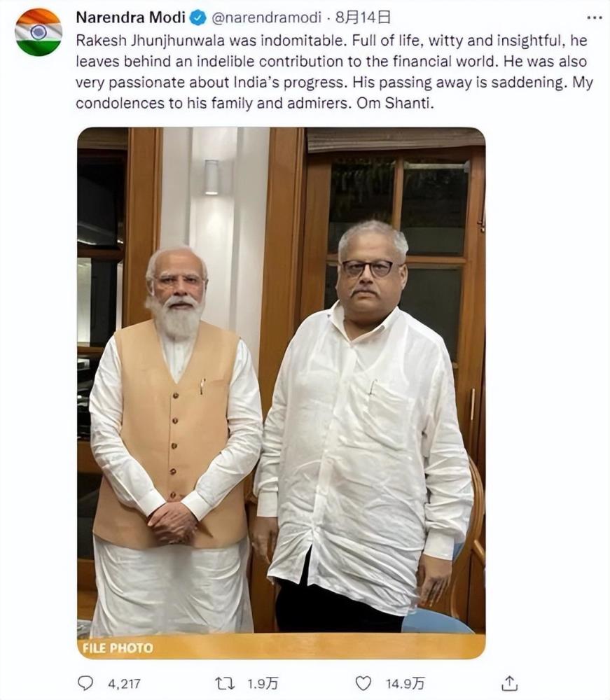Screen dimensions: 610x700
Task: Select the 1.9万 retweet count
Action: click(x=263, y=683)
